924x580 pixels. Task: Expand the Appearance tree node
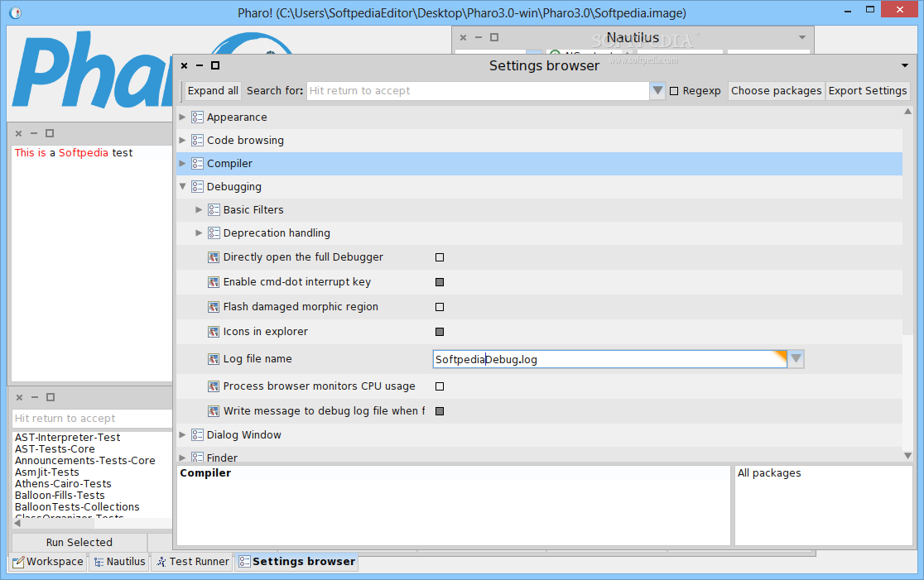182,117
